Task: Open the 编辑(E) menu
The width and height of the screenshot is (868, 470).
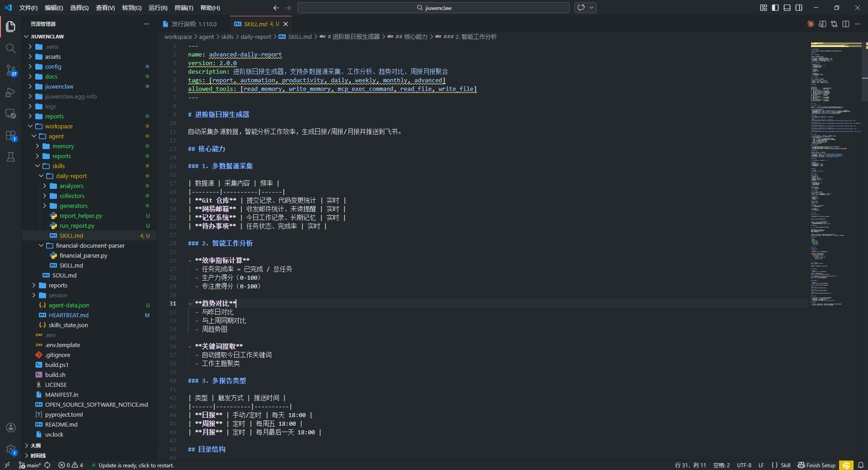Action: (54, 8)
